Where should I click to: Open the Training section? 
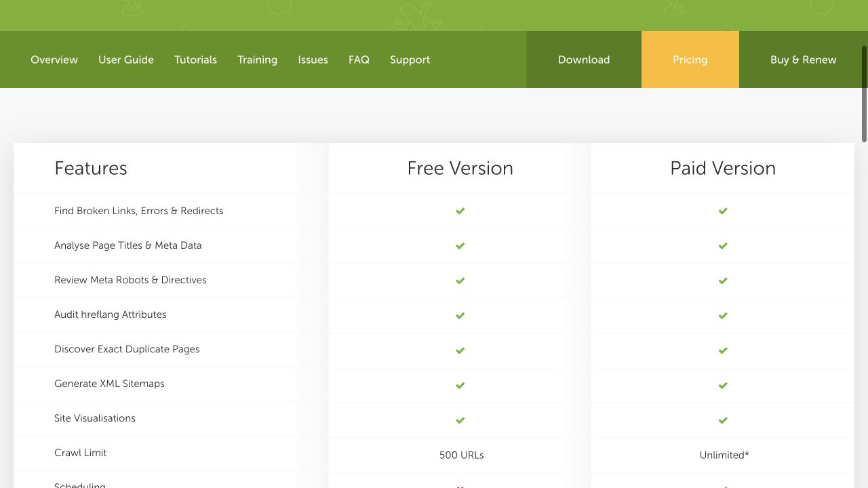(257, 60)
